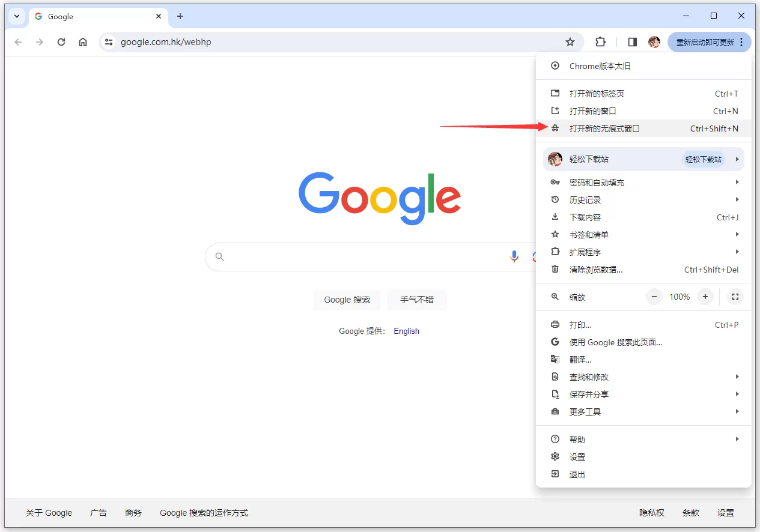Viewport: 760px width, 532px height.
Task: Expand 查找和修改 submenu
Action: point(643,377)
